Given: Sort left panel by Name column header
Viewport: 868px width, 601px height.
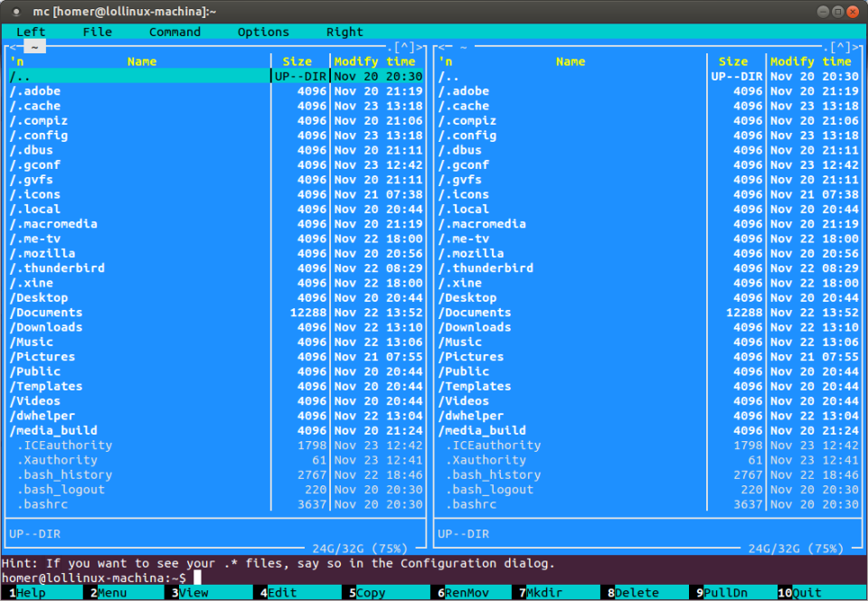Looking at the screenshot, I should [x=142, y=62].
